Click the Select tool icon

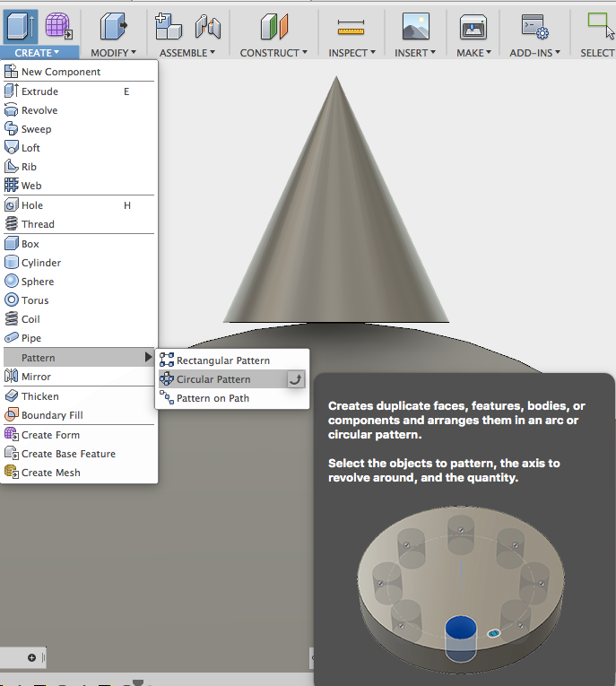point(600,25)
